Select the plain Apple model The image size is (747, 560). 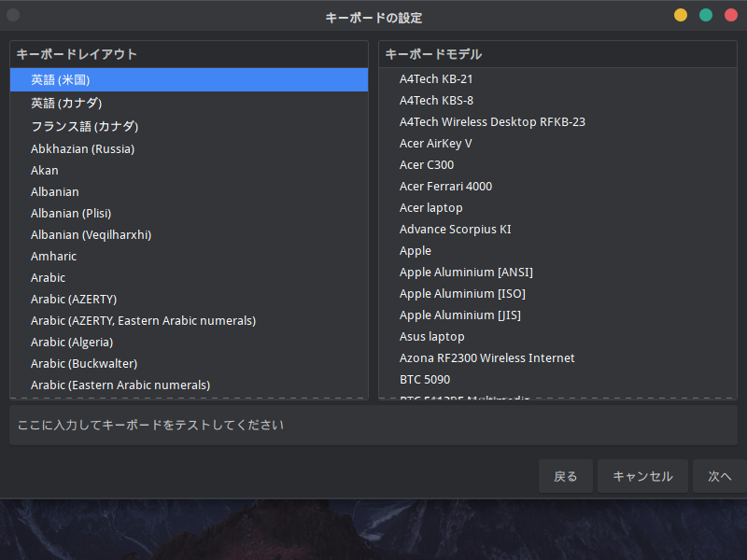(557, 250)
